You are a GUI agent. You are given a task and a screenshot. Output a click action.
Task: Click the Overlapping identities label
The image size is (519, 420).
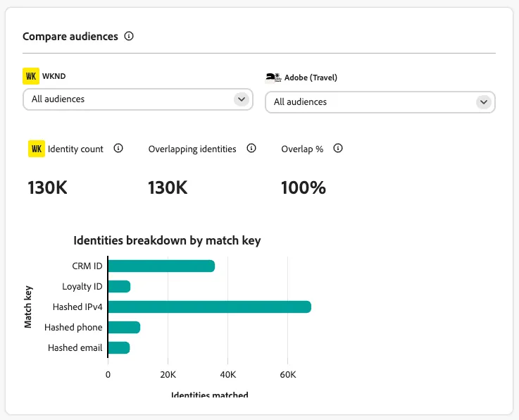coord(192,149)
